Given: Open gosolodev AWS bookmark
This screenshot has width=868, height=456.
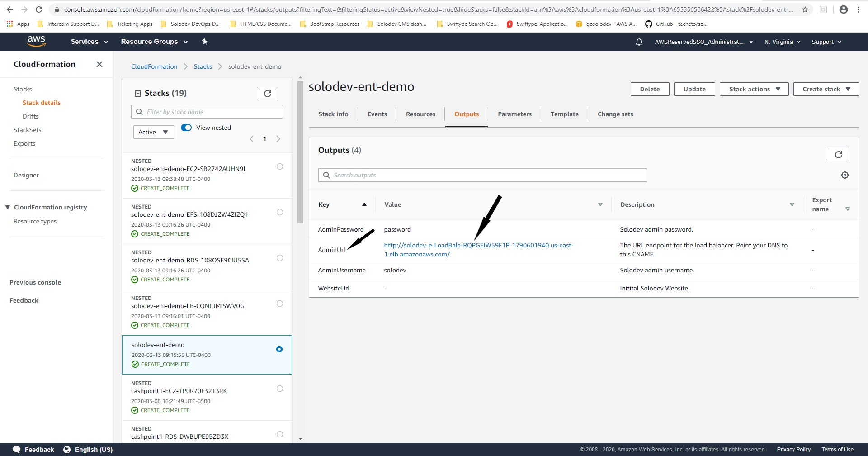Looking at the screenshot, I should [606, 24].
